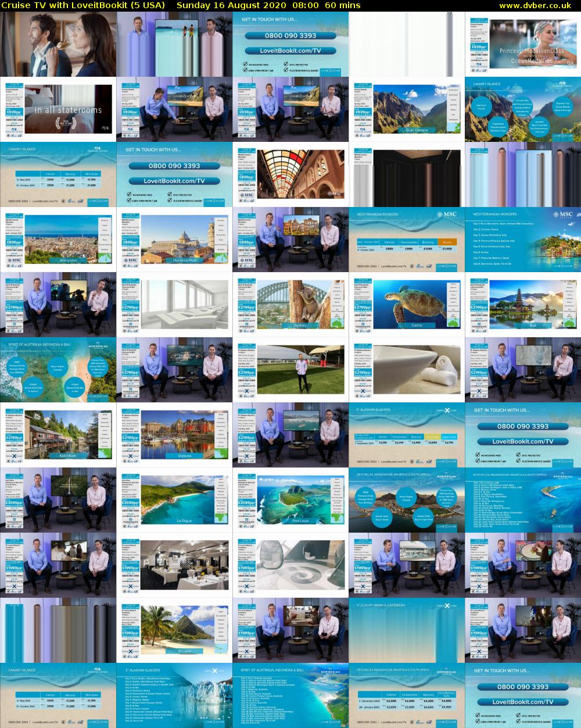This screenshot has height=728, width=581.
Task: Open the Spirit of Australia itinerary beach thumbnail
Action: [290, 695]
